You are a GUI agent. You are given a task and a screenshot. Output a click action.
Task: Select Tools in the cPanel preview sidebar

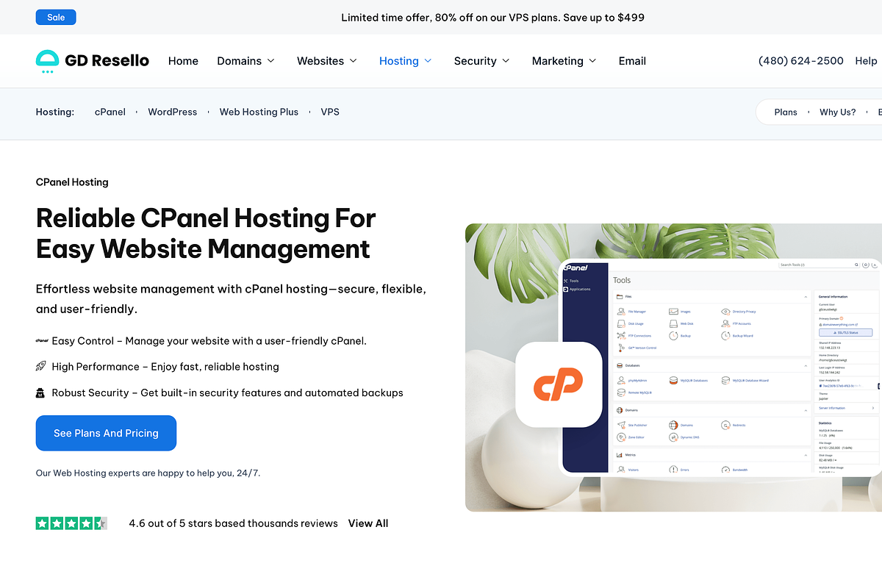(x=571, y=281)
